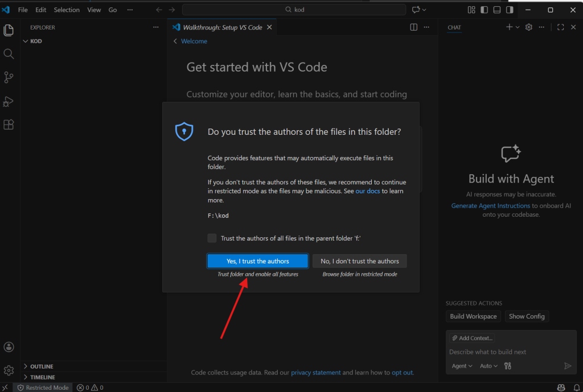Click Yes, I trust the authors

point(257,261)
